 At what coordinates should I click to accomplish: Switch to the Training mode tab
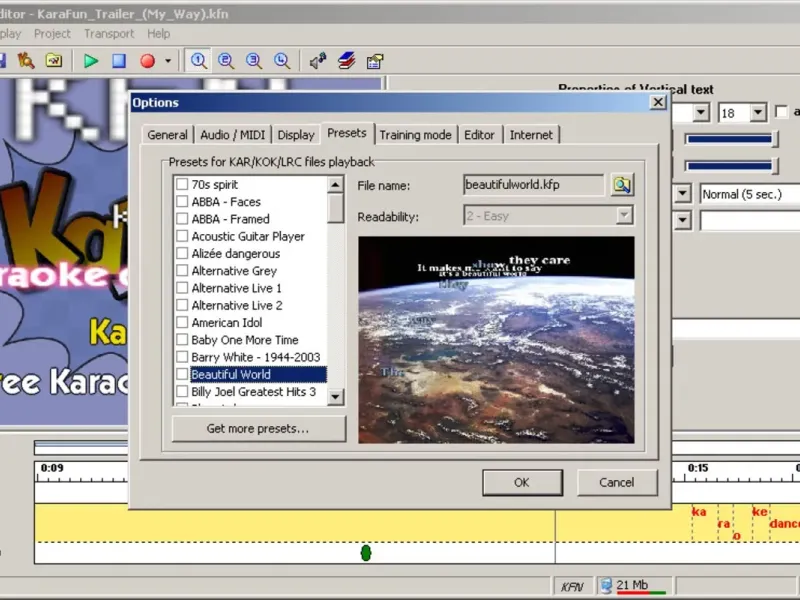point(414,135)
